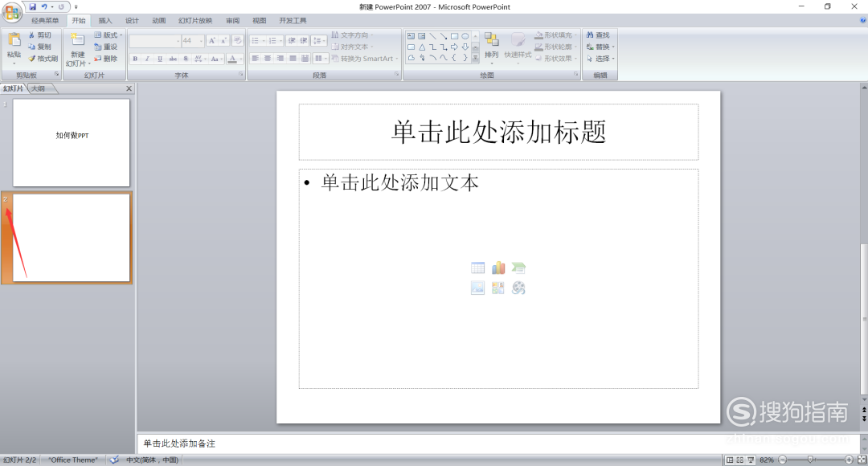The height and width of the screenshot is (466, 868).
Task: Insert picture from file placeholder icon
Action: pos(477,288)
